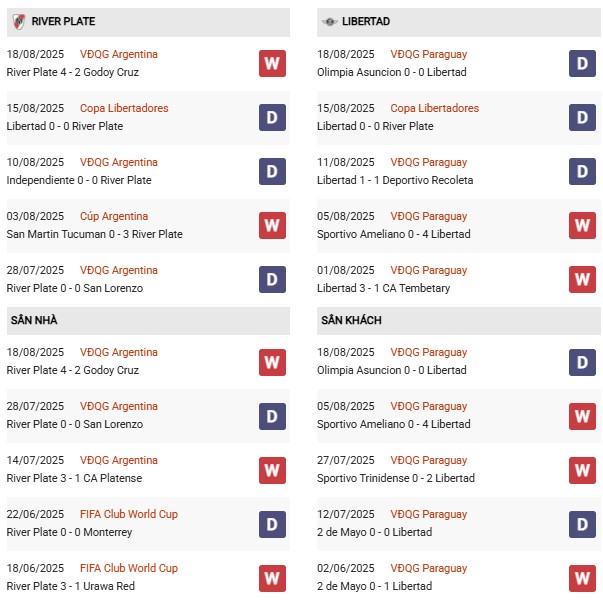Screen dimensions: 603x601
Task: Click River Plate 3-1 CA Platense result
Action: (x=70, y=478)
